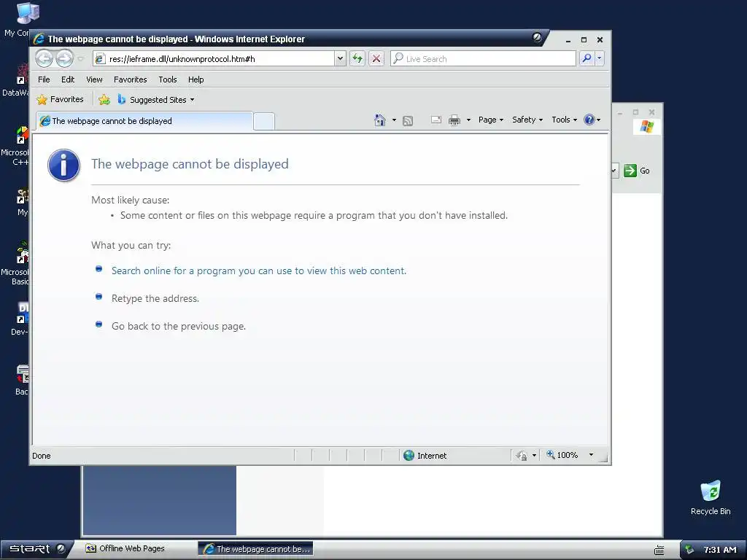The image size is (747, 560).
Task: Click the "Retype the address." text
Action: pos(155,298)
